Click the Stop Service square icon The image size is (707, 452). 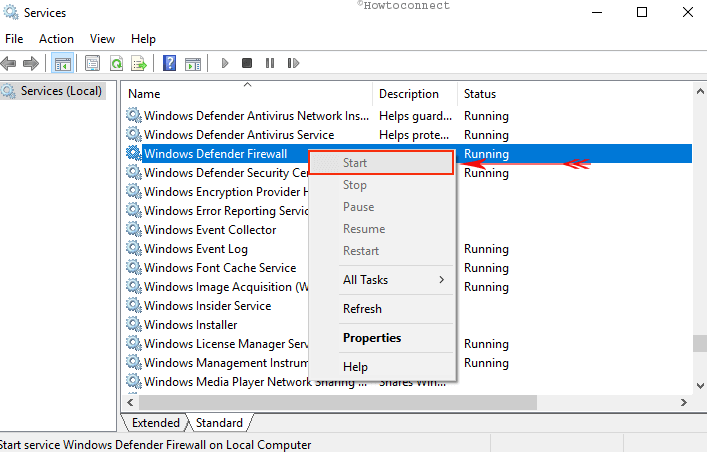[x=247, y=63]
